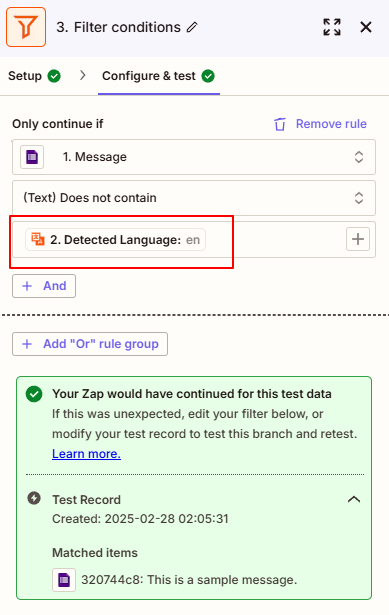
Task: Click the green checkmark beside Configure & test
Action: pyautogui.click(x=208, y=76)
